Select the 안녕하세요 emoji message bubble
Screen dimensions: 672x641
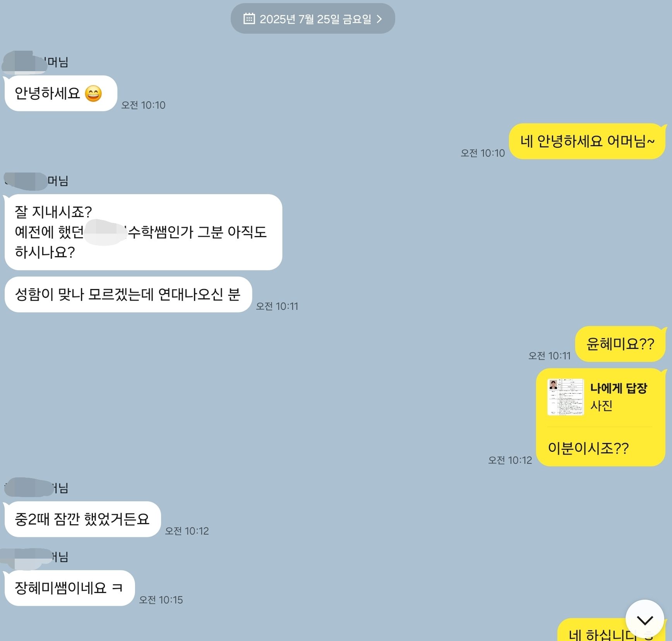click(x=60, y=94)
